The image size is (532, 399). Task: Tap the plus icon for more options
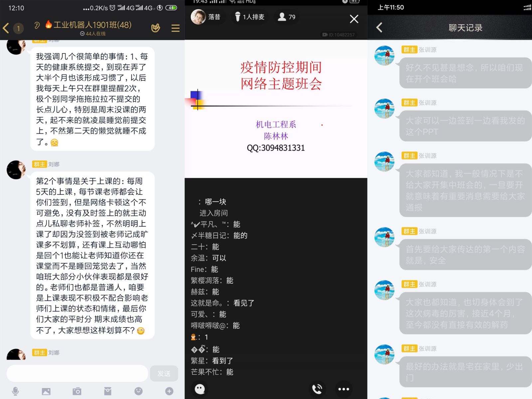point(169,391)
